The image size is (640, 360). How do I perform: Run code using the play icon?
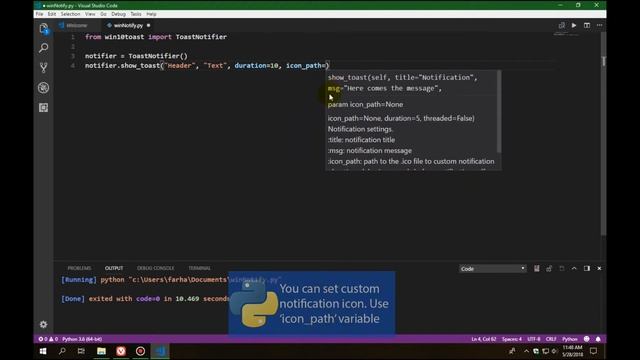click(x=574, y=25)
